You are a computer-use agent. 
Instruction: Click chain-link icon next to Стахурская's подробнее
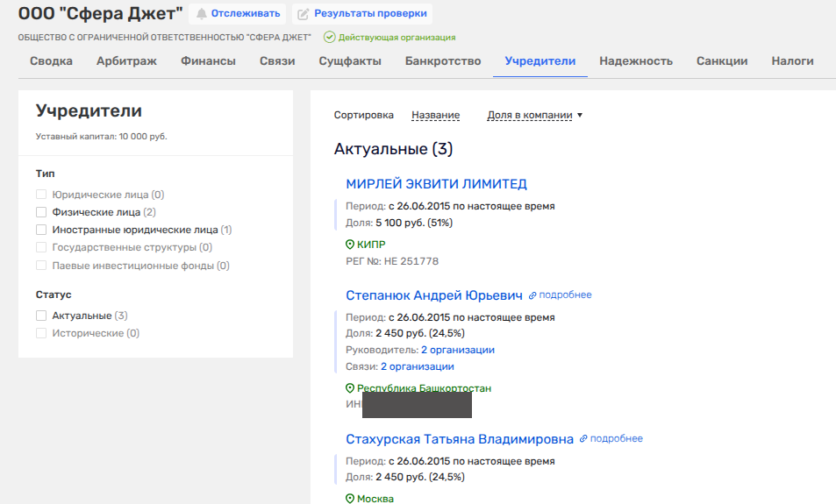click(x=583, y=439)
